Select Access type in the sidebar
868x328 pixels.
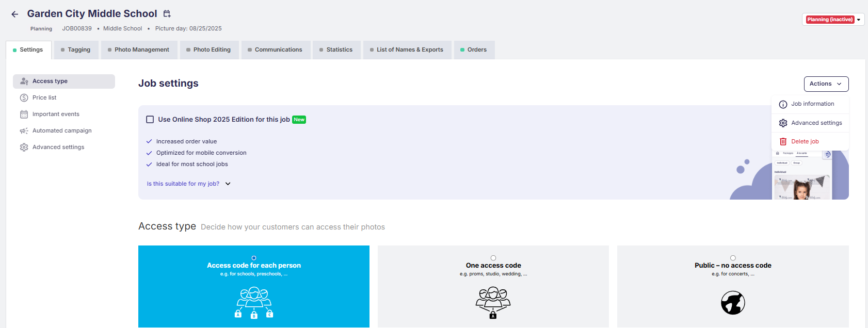tap(64, 81)
